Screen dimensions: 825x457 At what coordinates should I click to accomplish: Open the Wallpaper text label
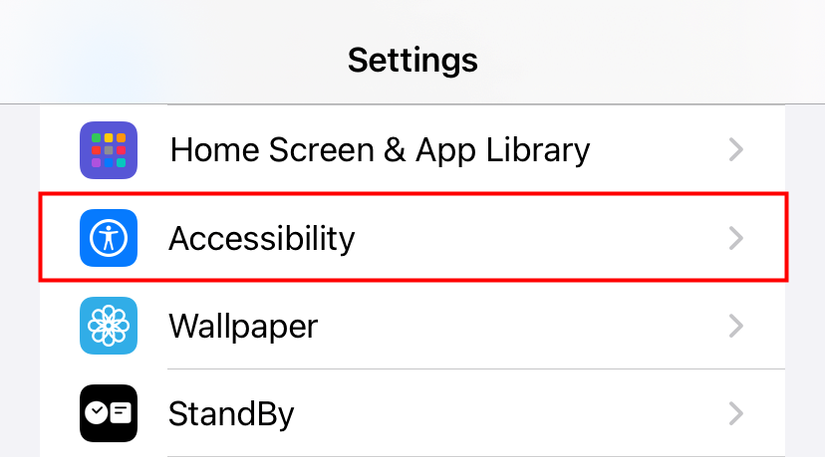[243, 327]
